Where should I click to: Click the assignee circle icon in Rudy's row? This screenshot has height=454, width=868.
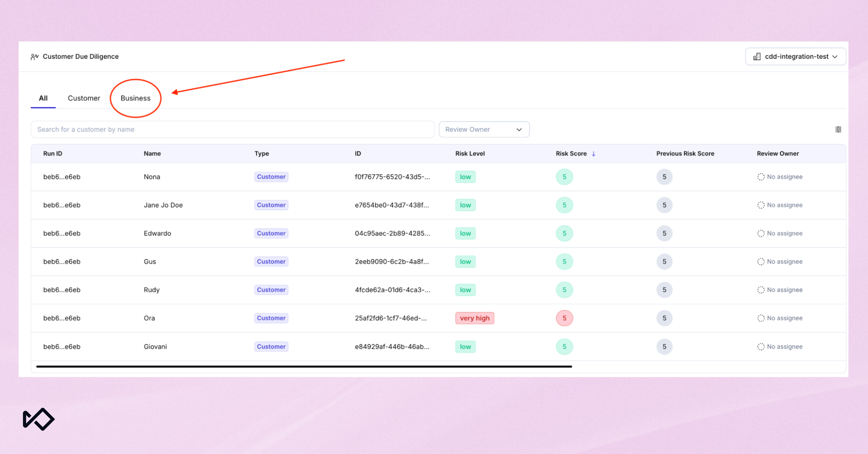point(761,290)
